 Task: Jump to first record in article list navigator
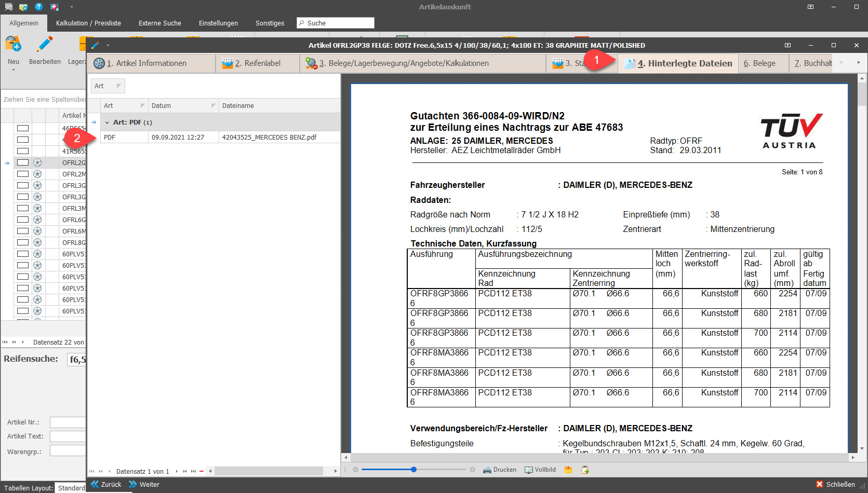(x=5, y=342)
